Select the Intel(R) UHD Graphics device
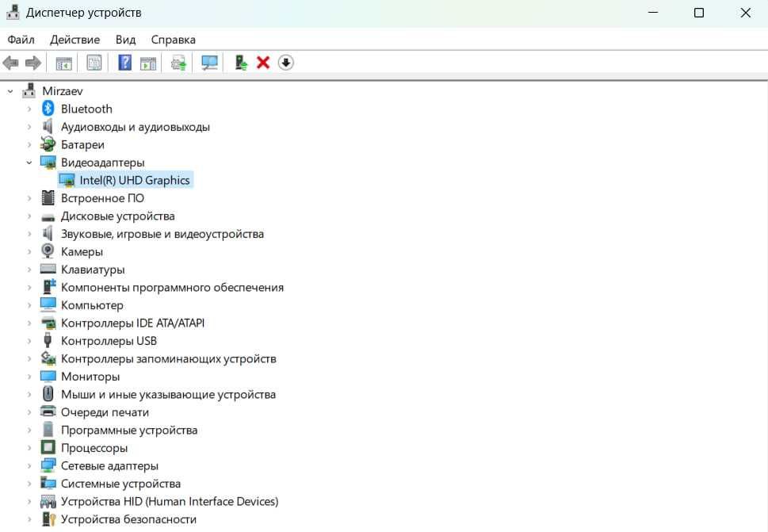Viewport: 768px width, 532px height. click(135, 180)
